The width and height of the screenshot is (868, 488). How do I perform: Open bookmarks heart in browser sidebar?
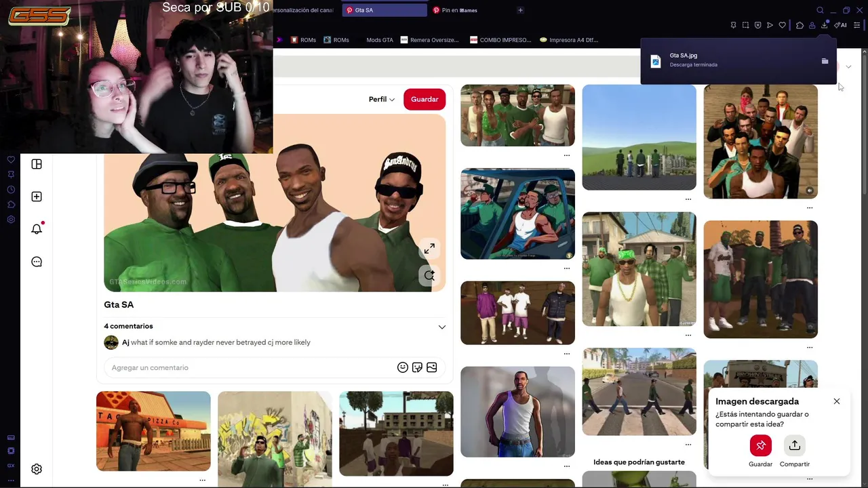pyautogui.click(x=11, y=160)
